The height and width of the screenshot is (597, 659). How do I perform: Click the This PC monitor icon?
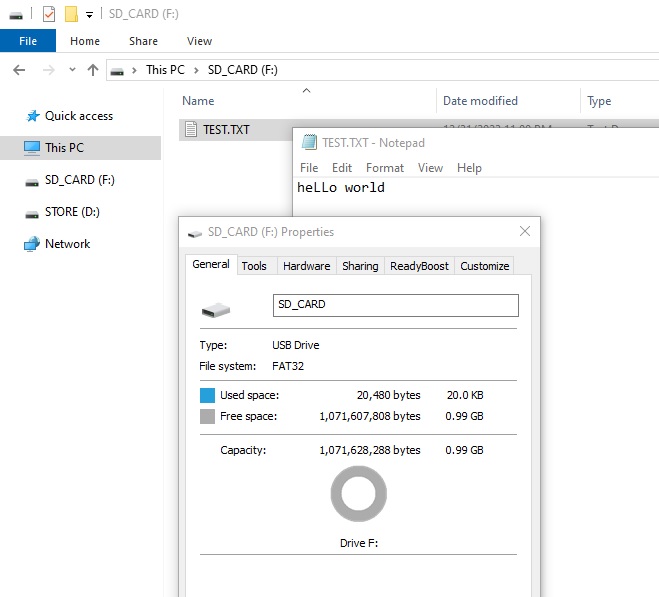(32, 148)
